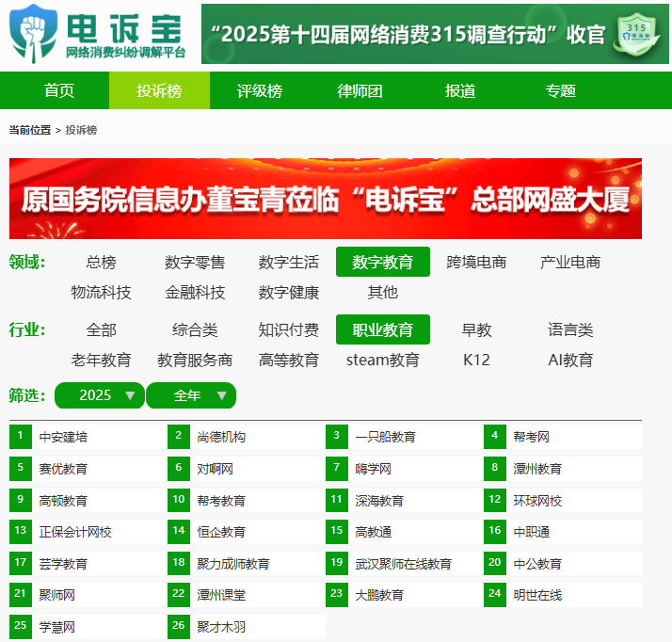The image size is (672, 642).
Task: Click the 电诉宝 logo in the header
Action: pos(98,33)
